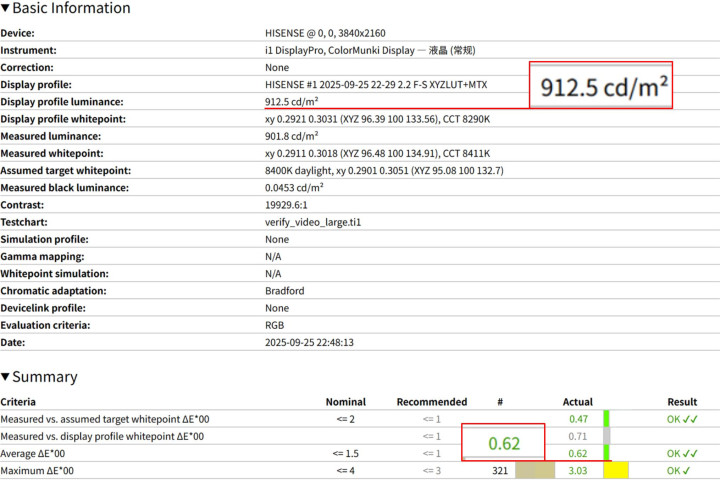Viewport: 720px width, 480px height.
Task: Click gray bar beside 0.71 actual value
Action: (606, 436)
